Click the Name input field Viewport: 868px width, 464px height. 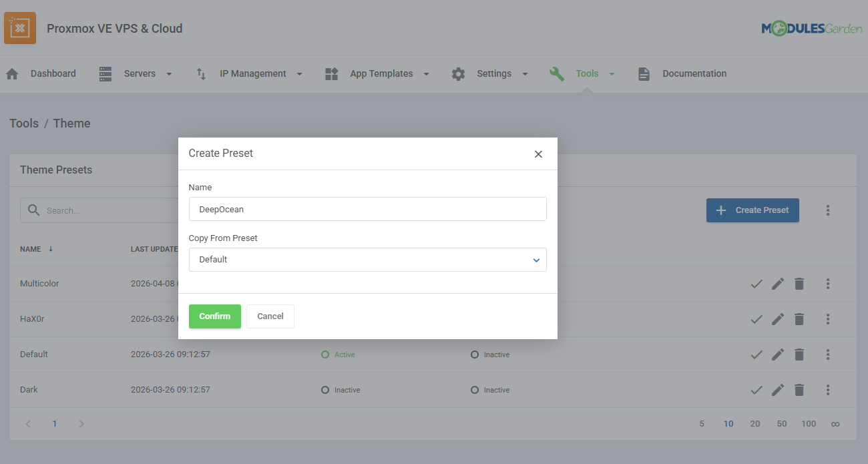coord(367,209)
